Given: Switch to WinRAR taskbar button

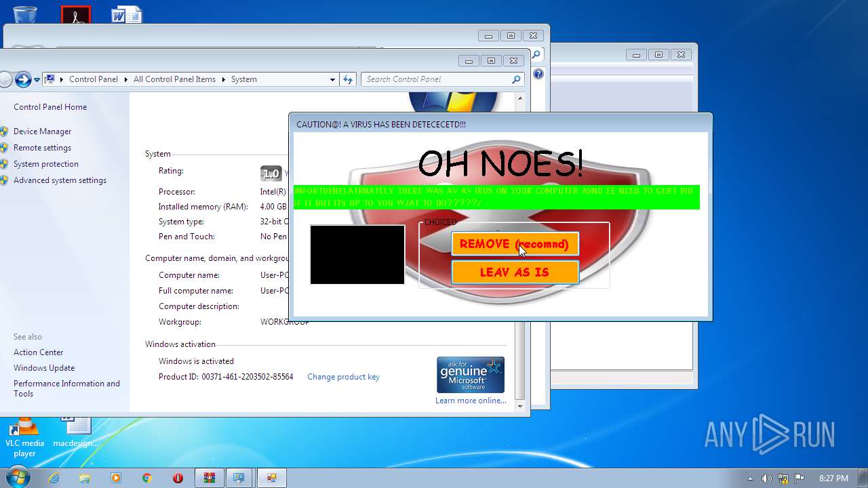Looking at the screenshot, I should click(x=210, y=478).
